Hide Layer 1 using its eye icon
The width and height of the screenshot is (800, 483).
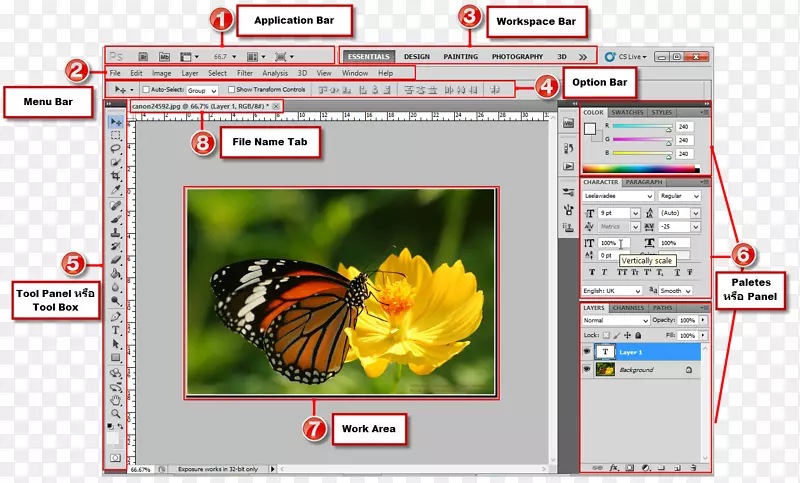(x=586, y=352)
